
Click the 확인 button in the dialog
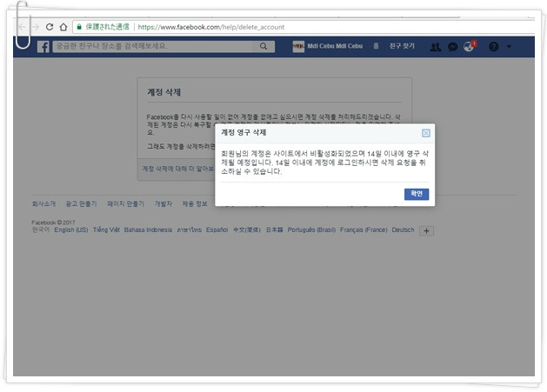point(417,194)
